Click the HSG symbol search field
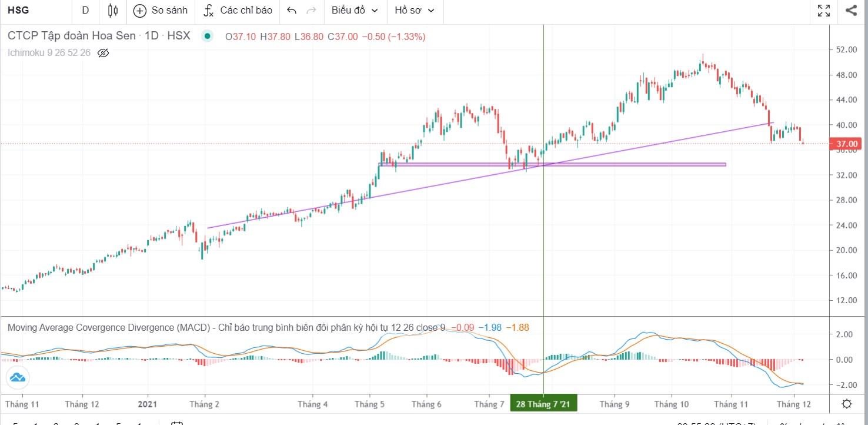 [35, 11]
